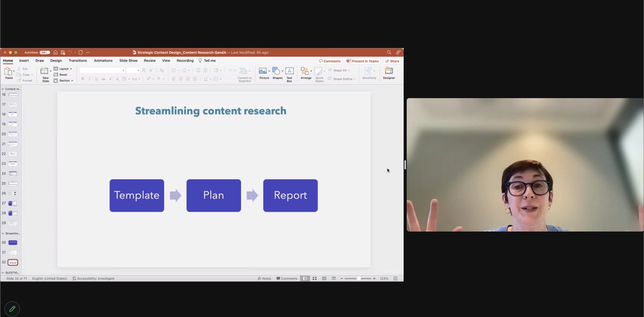The image size is (644, 317).
Task: Open the font name combo box
Action: (x=102, y=70)
